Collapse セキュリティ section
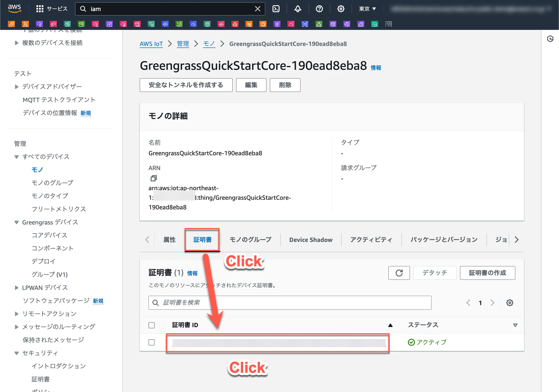 click(x=17, y=353)
